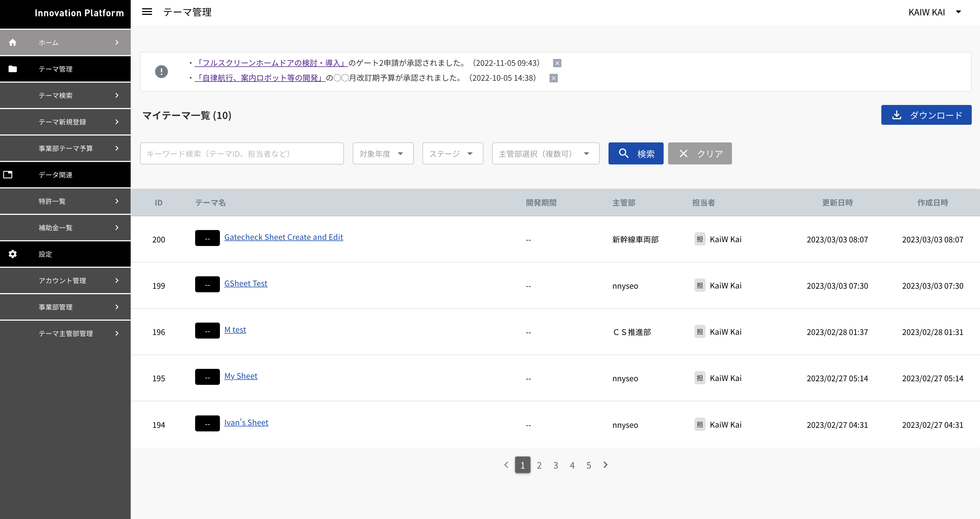Click the 担 badge in row 200
The height and width of the screenshot is (519, 980).
pos(700,239)
